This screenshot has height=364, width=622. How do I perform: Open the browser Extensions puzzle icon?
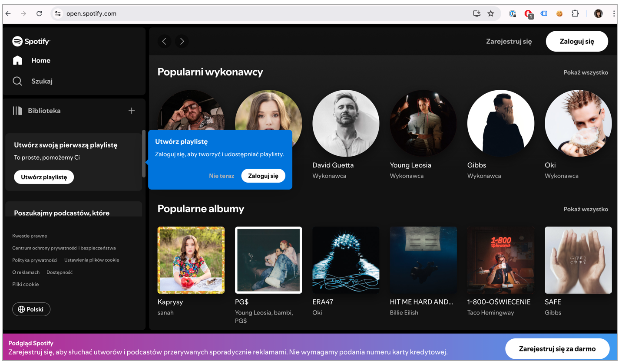575,13
